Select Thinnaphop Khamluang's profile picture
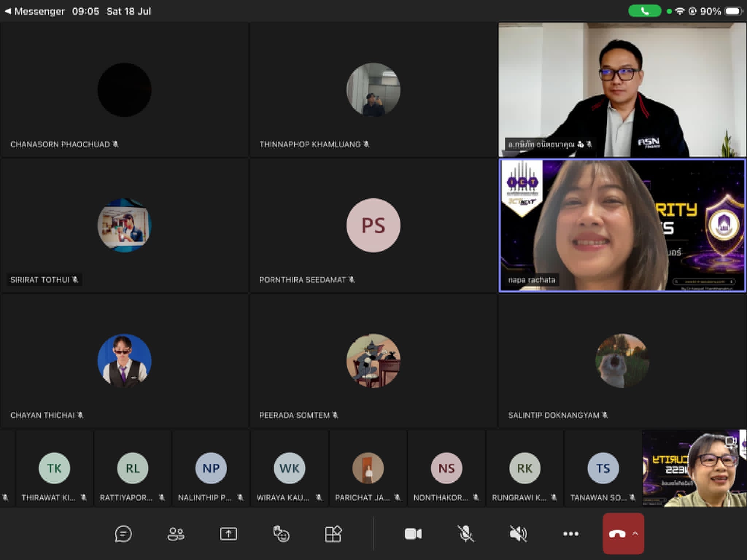 click(373, 90)
